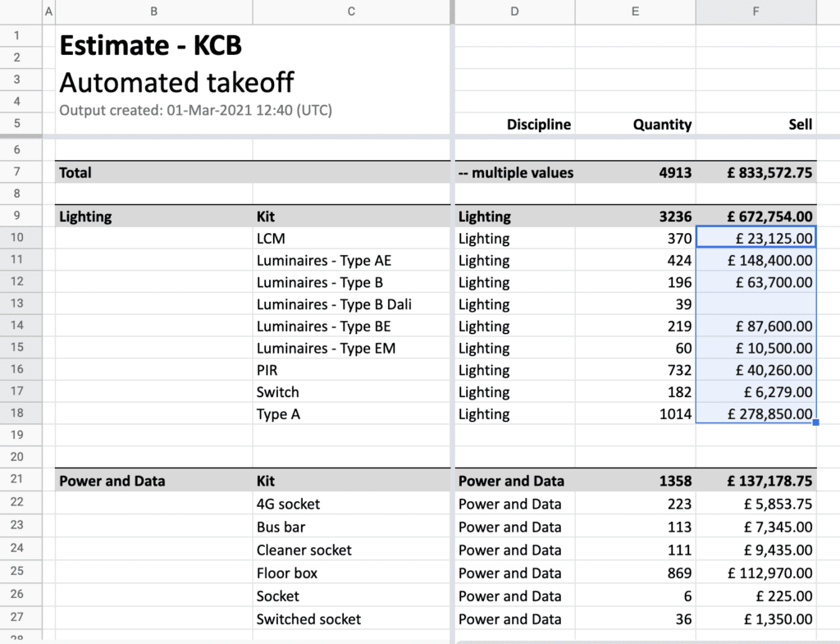The image size is (840, 644).
Task: Click the 'Socket' kit cell in row 26
Action: point(351,596)
